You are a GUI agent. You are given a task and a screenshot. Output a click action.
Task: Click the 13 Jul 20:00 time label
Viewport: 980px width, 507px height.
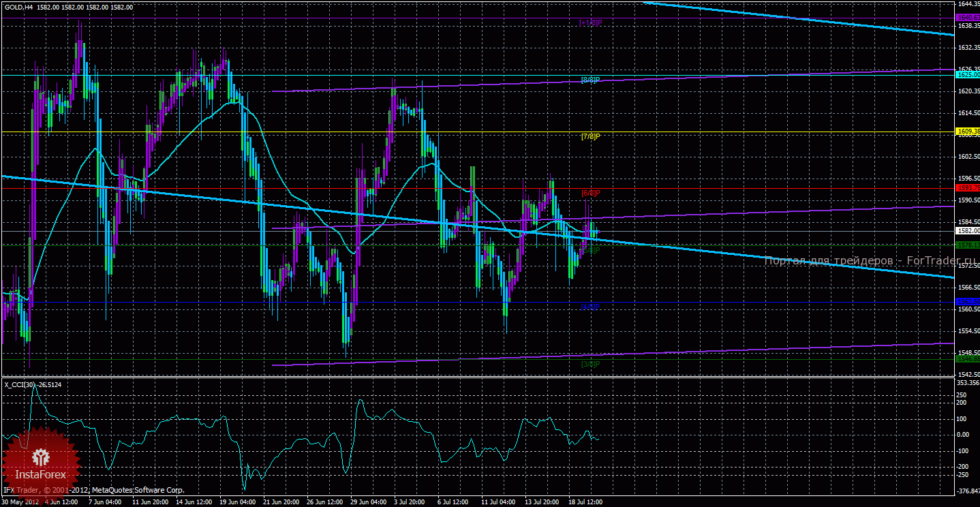pos(542,502)
